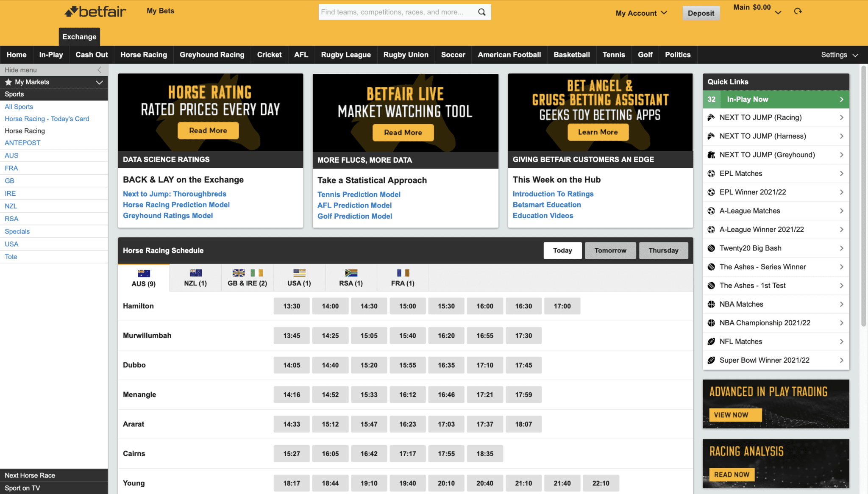This screenshot has width=868, height=494.
Task: Click the page vertical scrollbar
Action: pos(864,196)
